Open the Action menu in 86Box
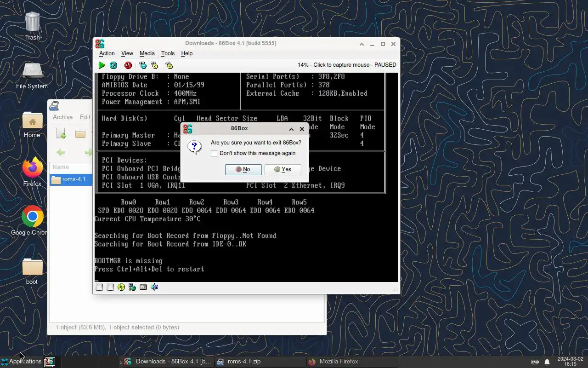The height and width of the screenshot is (368, 588). click(x=107, y=53)
